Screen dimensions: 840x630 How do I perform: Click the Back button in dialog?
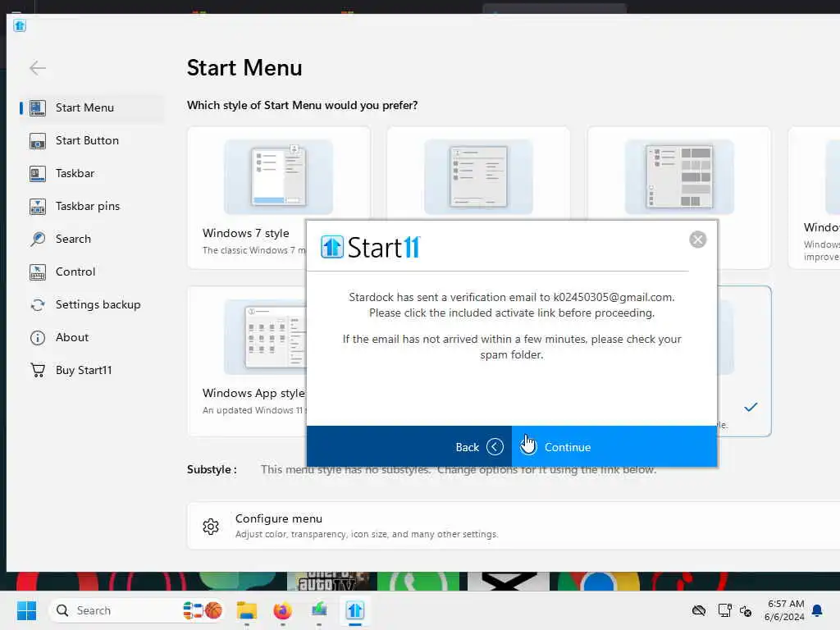(409, 447)
